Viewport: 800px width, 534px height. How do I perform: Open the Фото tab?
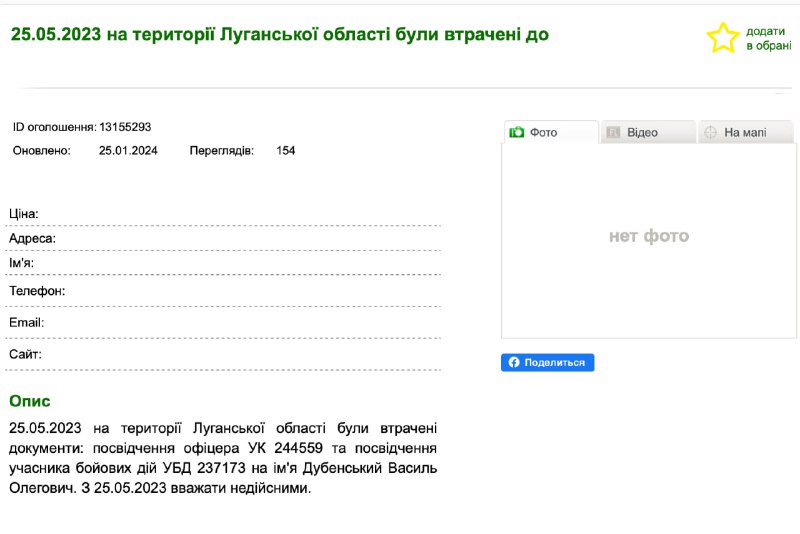tap(551, 132)
